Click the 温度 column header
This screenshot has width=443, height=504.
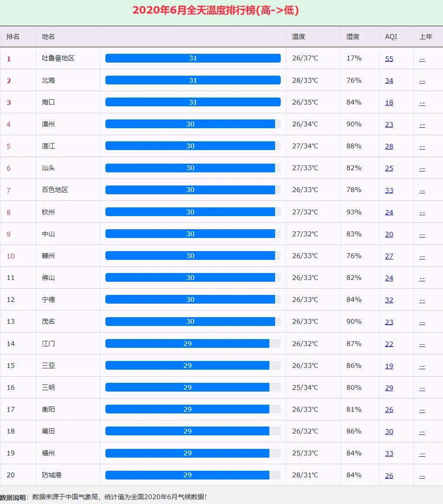(x=298, y=37)
